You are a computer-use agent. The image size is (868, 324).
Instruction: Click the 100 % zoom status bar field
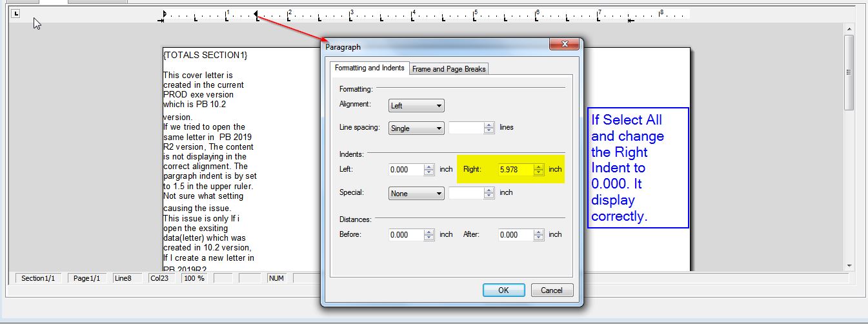tap(194, 278)
